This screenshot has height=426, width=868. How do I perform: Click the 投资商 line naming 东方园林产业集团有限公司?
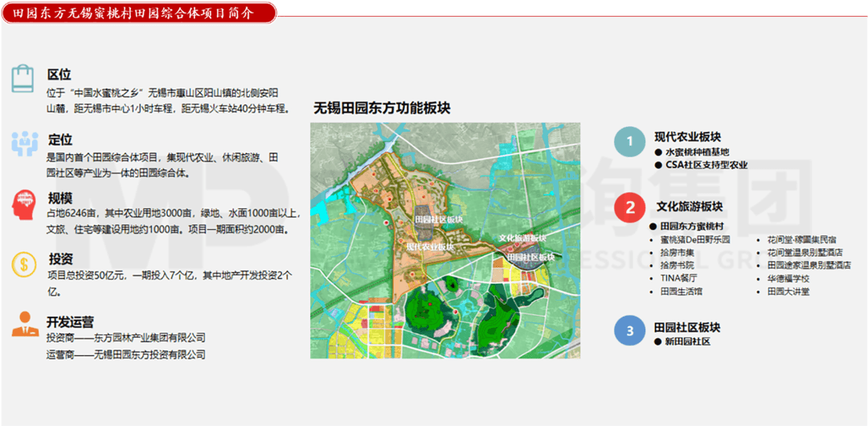click(x=125, y=338)
